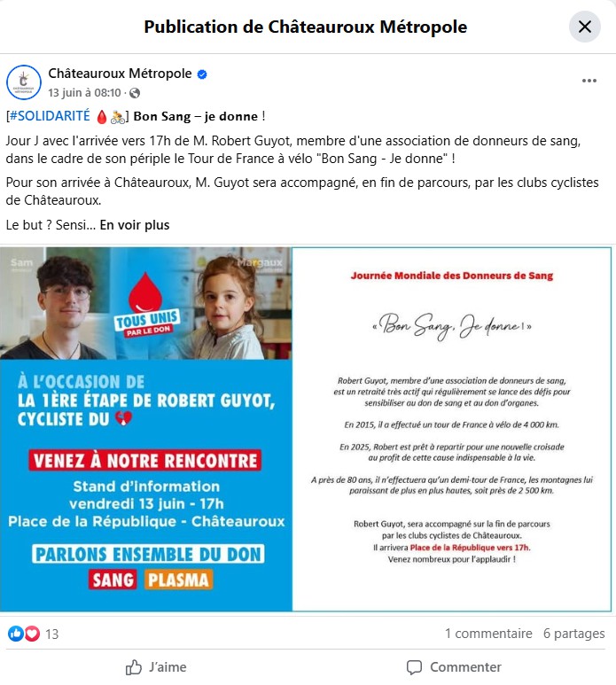Image resolution: width=616 pixels, height=685 pixels.
Task: Open the three-dots post options menu
Action: [589, 81]
